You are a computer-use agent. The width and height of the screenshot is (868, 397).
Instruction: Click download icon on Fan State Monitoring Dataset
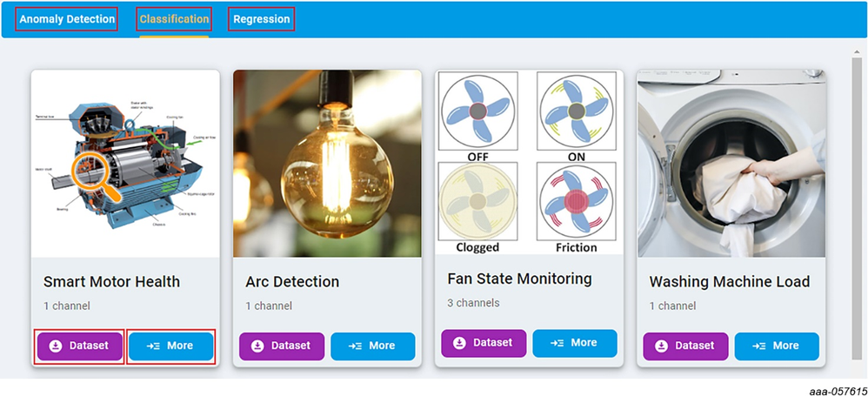[459, 343]
